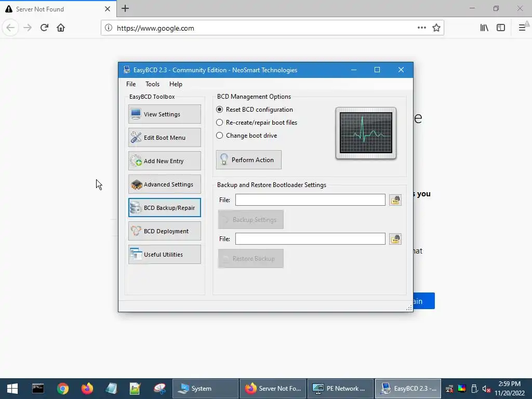Open the taskbar clock and date
Image resolution: width=532 pixels, height=399 pixels.
(510, 389)
